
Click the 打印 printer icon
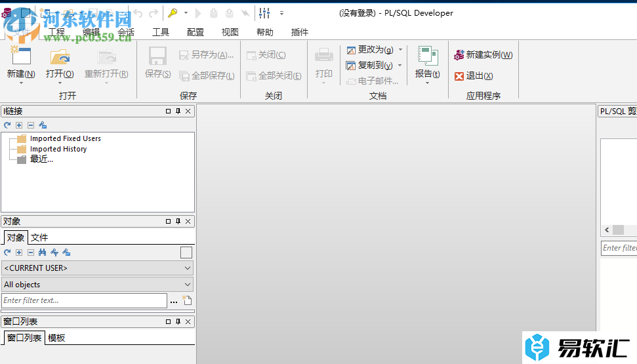point(324,55)
